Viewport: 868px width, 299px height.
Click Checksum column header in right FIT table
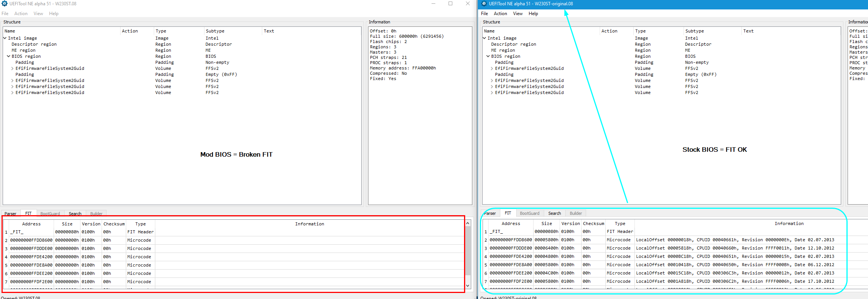coord(594,223)
